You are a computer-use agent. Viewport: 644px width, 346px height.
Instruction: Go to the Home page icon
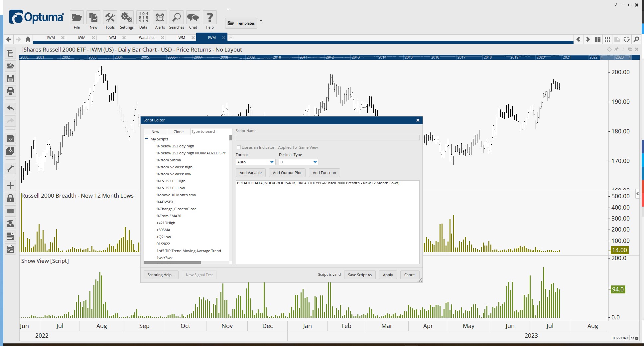tap(28, 39)
